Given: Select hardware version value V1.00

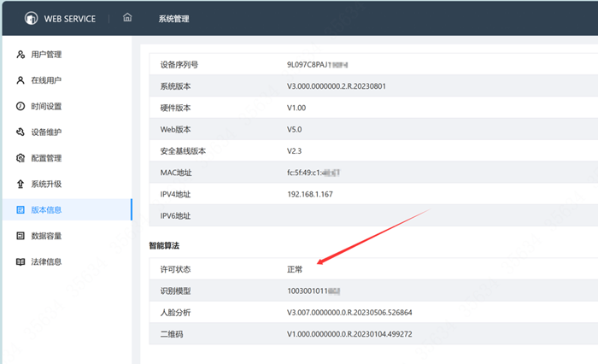Looking at the screenshot, I should click(x=296, y=108).
